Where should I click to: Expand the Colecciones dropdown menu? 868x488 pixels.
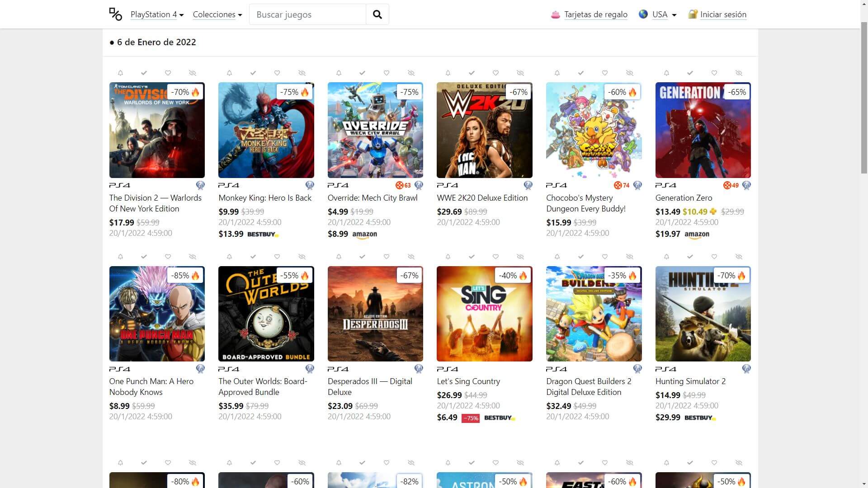(217, 14)
